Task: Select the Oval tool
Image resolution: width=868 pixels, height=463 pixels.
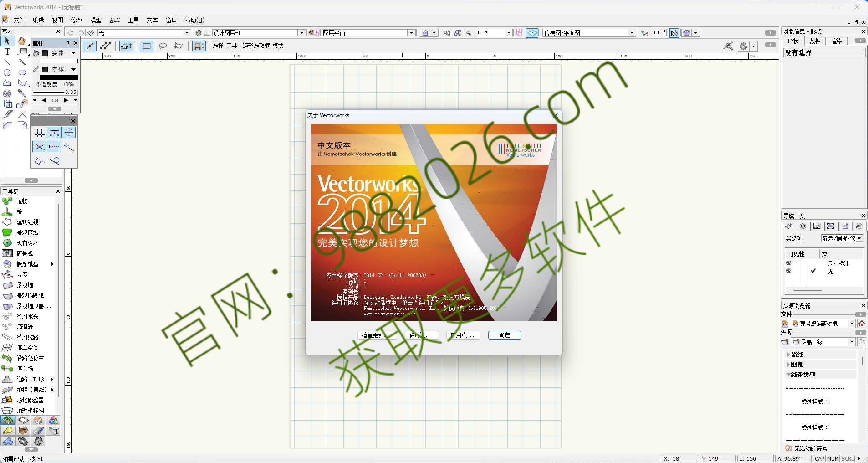Action: tap(22, 72)
